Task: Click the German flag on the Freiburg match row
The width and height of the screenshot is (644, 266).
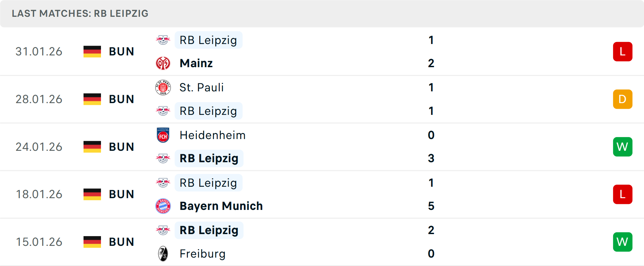Action: 92,242
